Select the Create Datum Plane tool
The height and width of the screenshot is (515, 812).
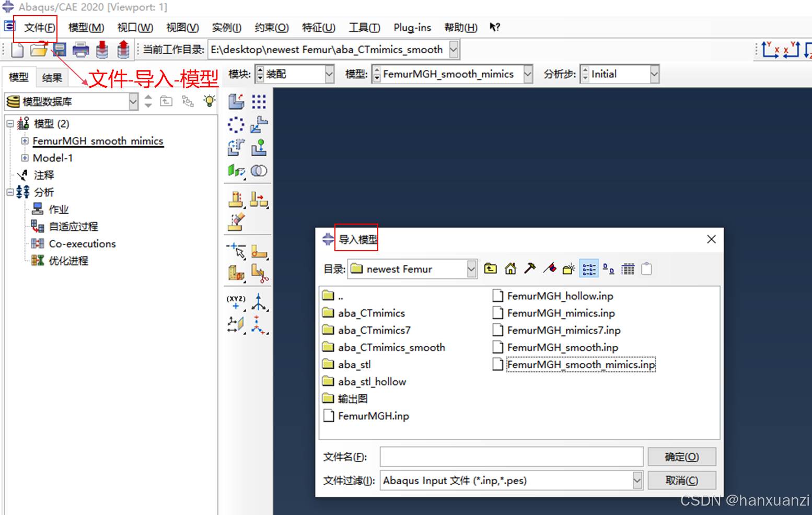click(x=236, y=324)
